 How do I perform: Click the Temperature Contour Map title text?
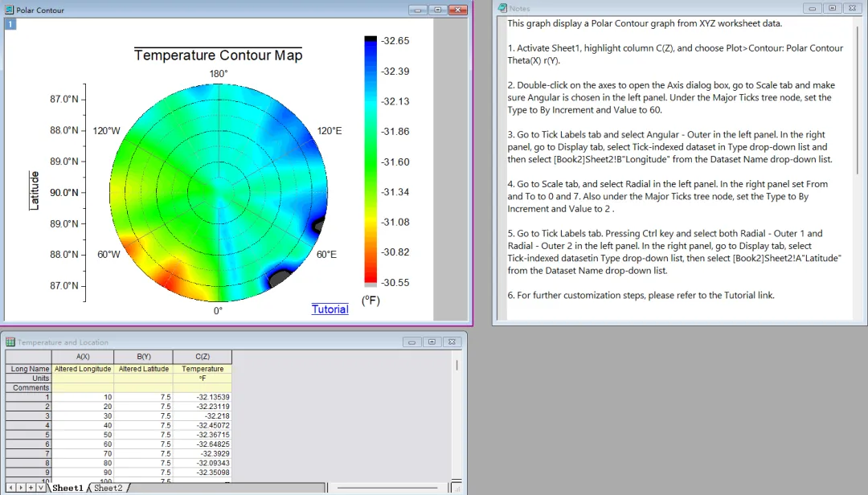(218, 55)
